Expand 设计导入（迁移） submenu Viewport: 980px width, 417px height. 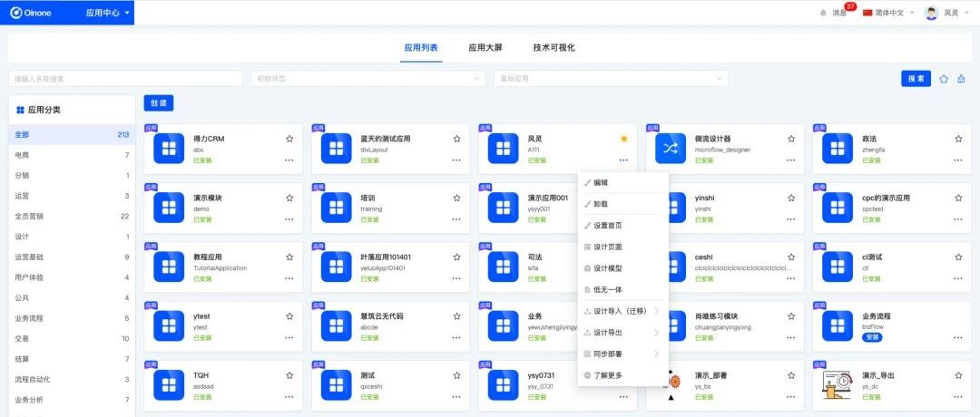(x=622, y=311)
